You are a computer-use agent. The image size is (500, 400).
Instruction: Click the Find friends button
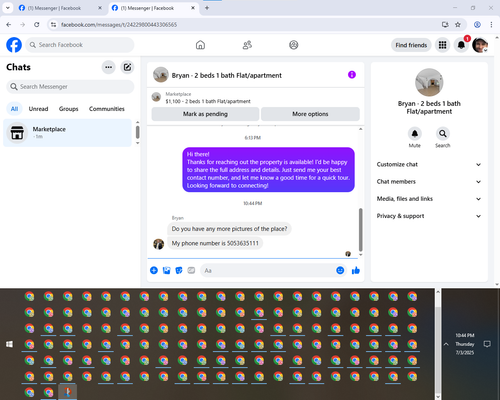(x=411, y=45)
